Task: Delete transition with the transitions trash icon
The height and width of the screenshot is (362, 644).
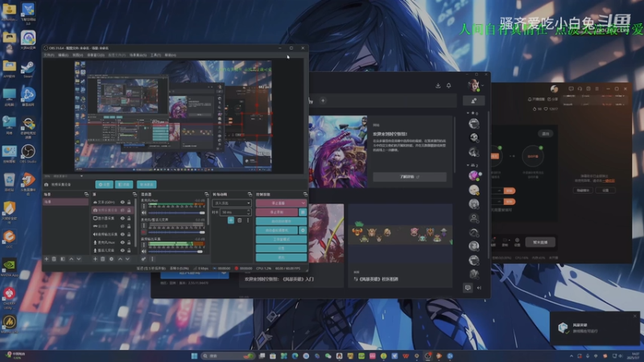Action: pos(240,220)
